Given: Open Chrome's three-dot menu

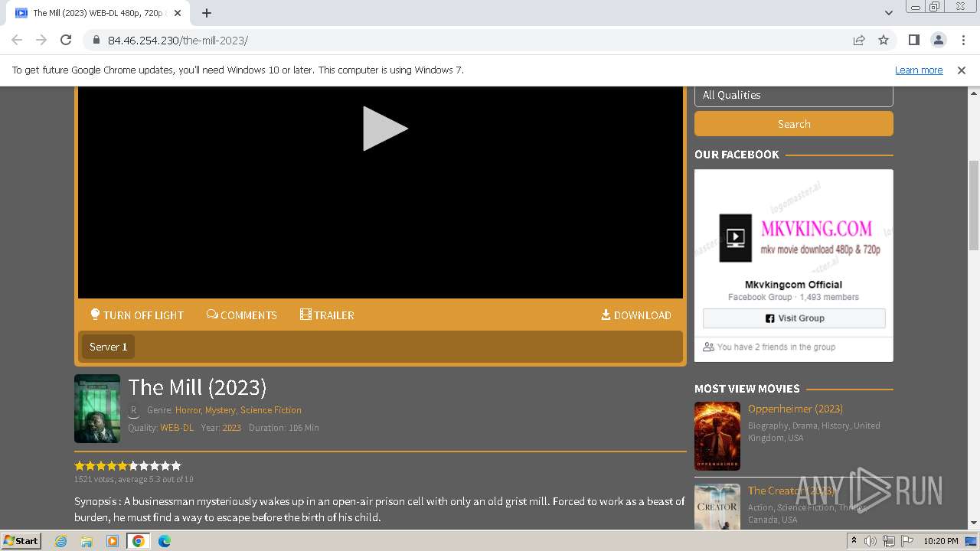Looking at the screenshot, I should 962,40.
